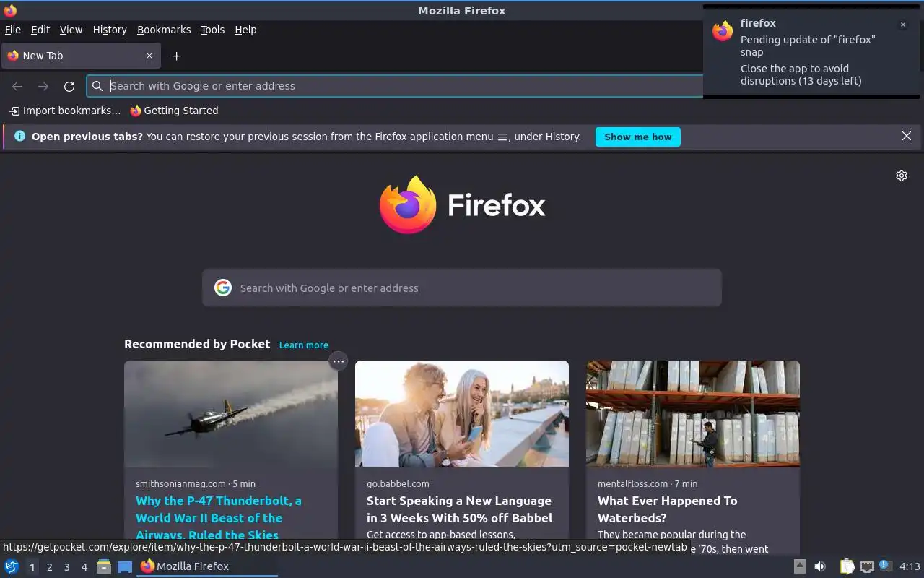Open the Babbel couple photo thumbnail
Viewport: 924px width, 578px height.
[462, 414]
